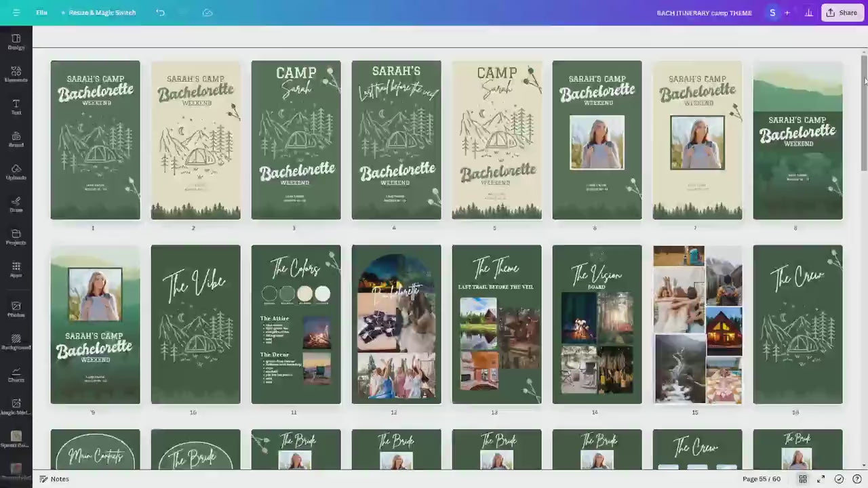Select the Text tool in sidebar
Image resolution: width=868 pixels, height=488 pixels.
click(16, 106)
